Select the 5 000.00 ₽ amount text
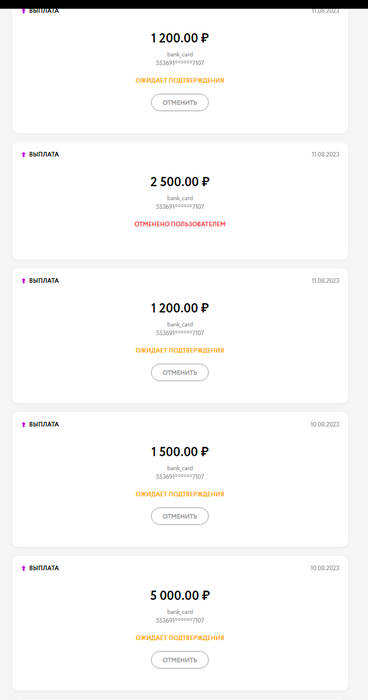The image size is (368, 700). [x=180, y=596]
